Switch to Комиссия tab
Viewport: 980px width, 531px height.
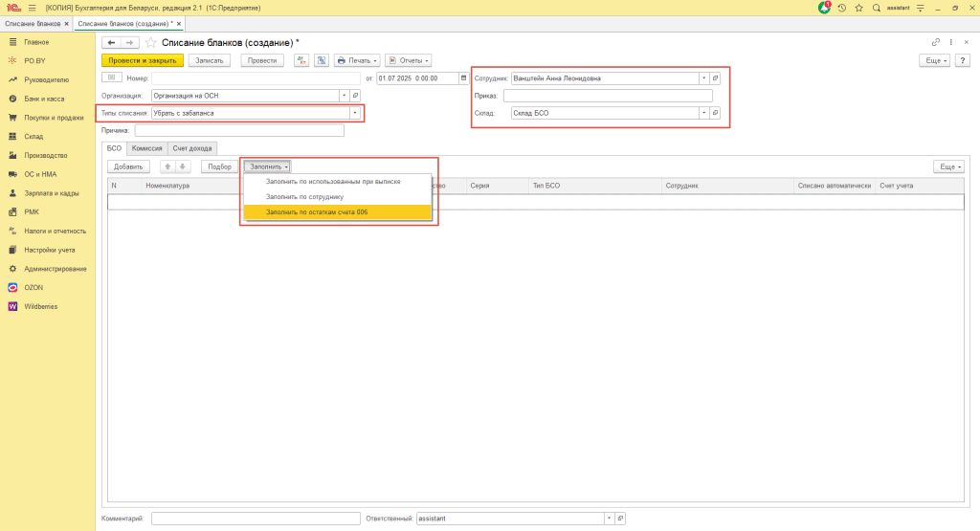(x=146, y=148)
